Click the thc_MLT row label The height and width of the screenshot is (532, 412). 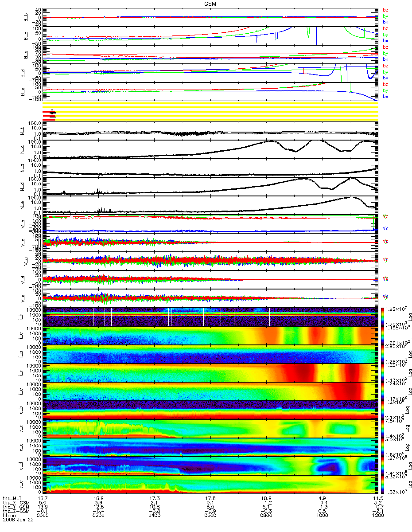[x=13, y=498]
